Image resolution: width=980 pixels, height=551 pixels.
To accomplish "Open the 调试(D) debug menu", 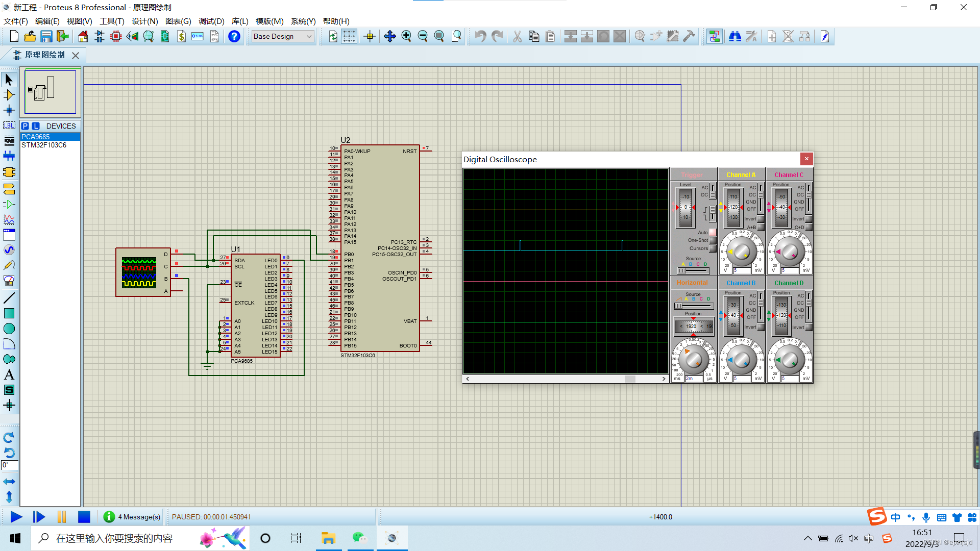I will click(211, 21).
